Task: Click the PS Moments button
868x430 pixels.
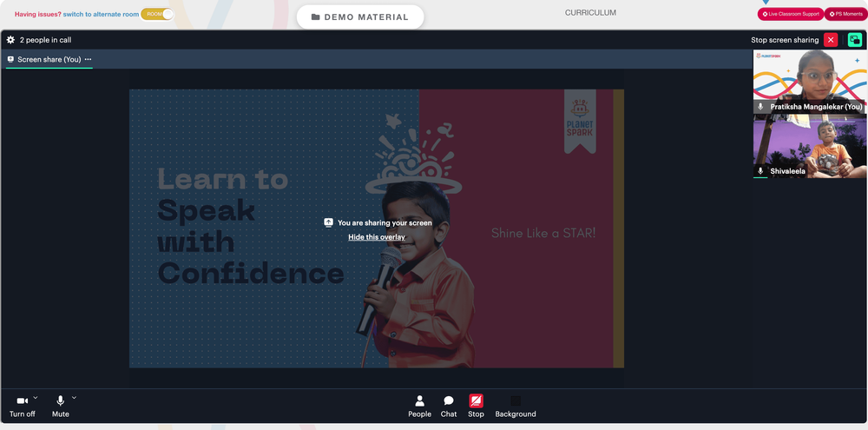Action: 845,14
